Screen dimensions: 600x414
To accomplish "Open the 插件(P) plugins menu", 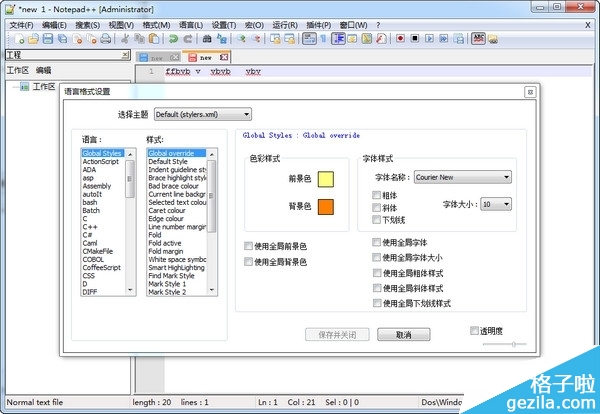I will [x=319, y=24].
